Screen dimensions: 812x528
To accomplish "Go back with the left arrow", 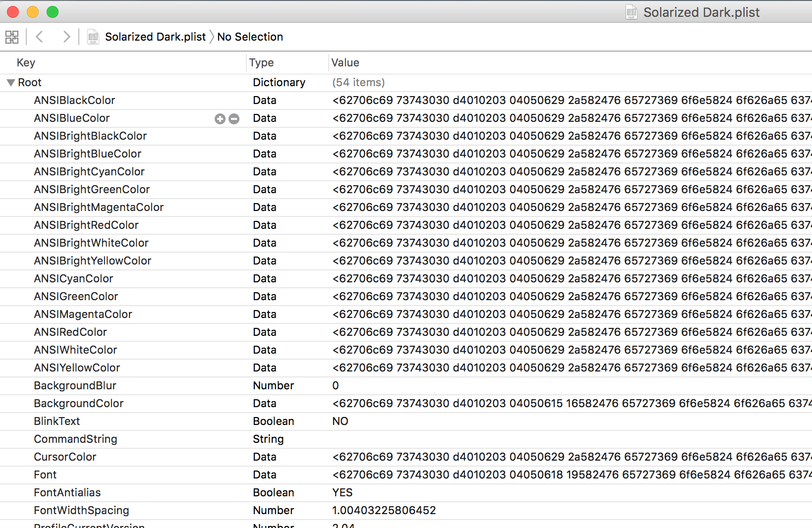I will (x=40, y=37).
